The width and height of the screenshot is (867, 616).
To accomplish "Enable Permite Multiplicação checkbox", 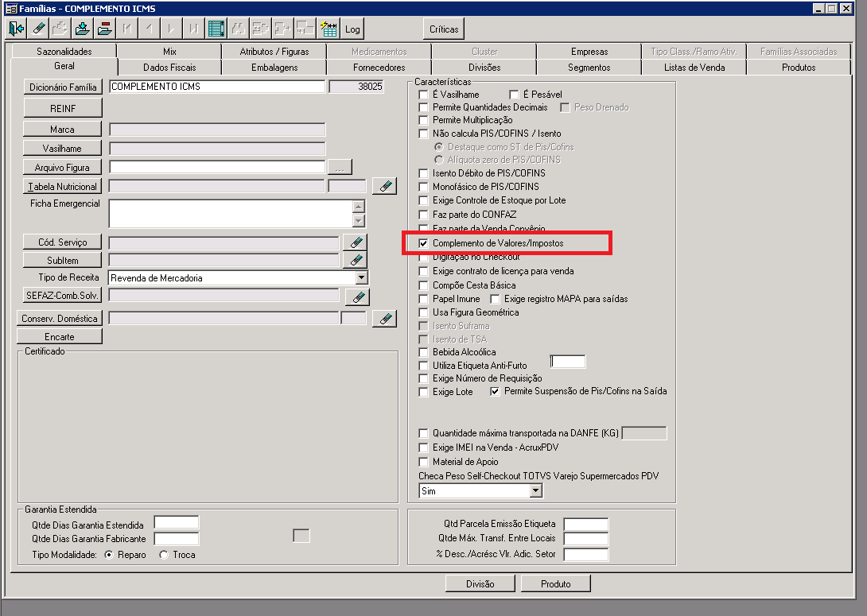I will tap(423, 120).
